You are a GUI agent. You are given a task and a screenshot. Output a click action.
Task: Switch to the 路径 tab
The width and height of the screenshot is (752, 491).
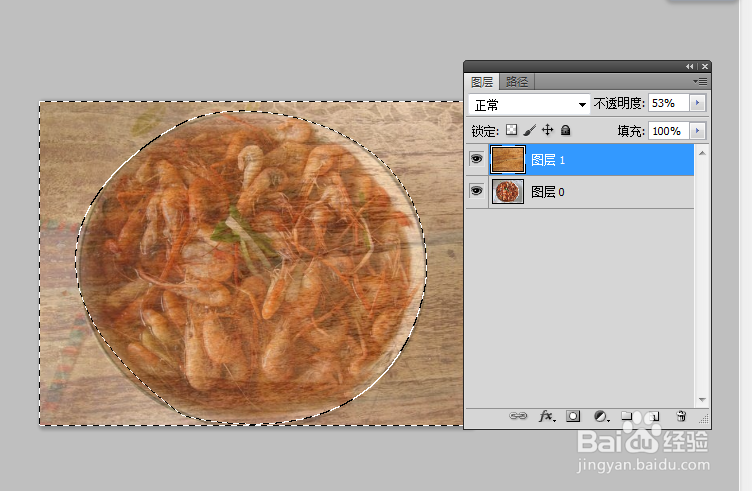pos(517,82)
